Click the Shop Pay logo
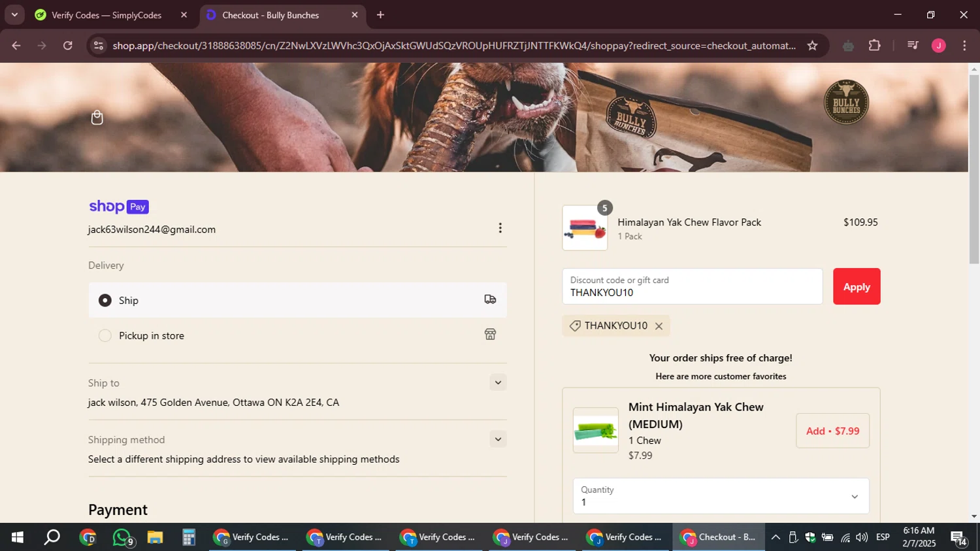Image resolution: width=980 pixels, height=551 pixels. 119,207
